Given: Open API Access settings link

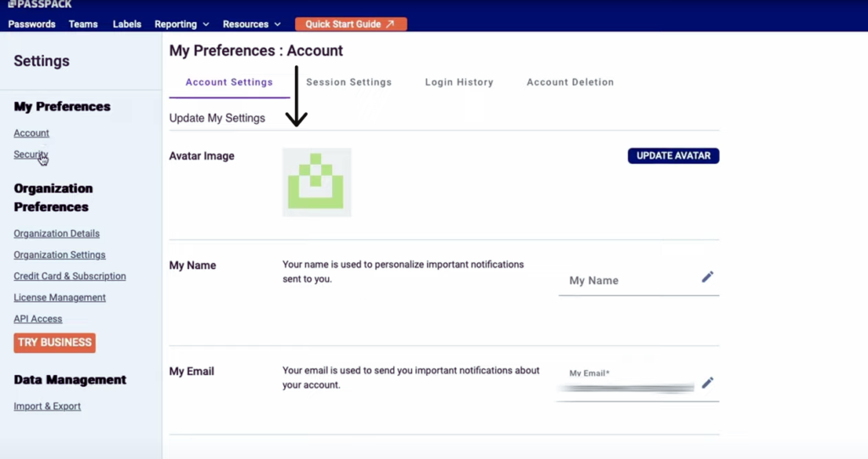Looking at the screenshot, I should [37, 319].
